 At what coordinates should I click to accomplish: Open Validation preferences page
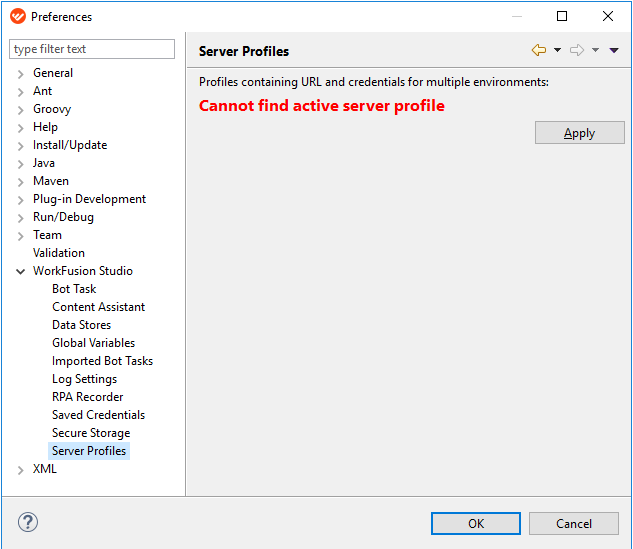pyautogui.click(x=59, y=253)
